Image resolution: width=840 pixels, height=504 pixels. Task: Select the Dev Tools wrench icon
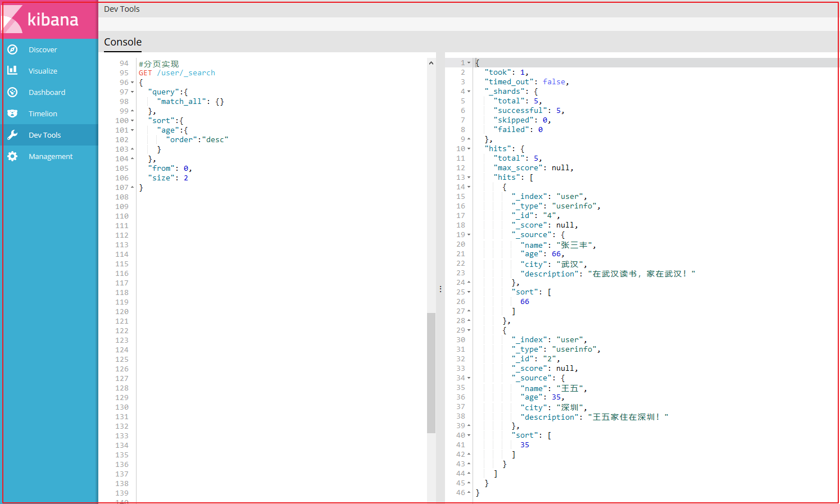pyautogui.click(x=12, y=135)
